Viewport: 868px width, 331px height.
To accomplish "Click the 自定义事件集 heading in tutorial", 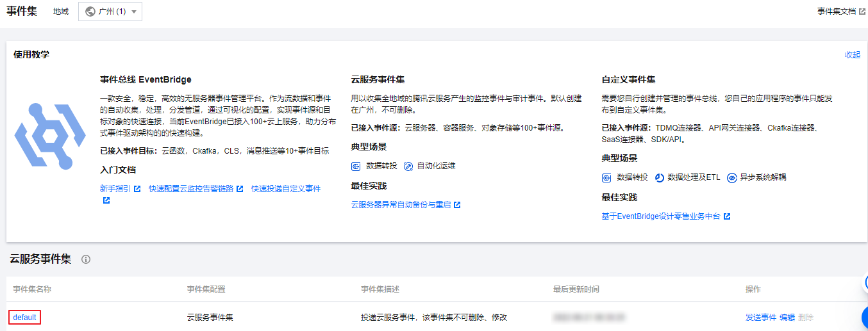I will 628,80.
